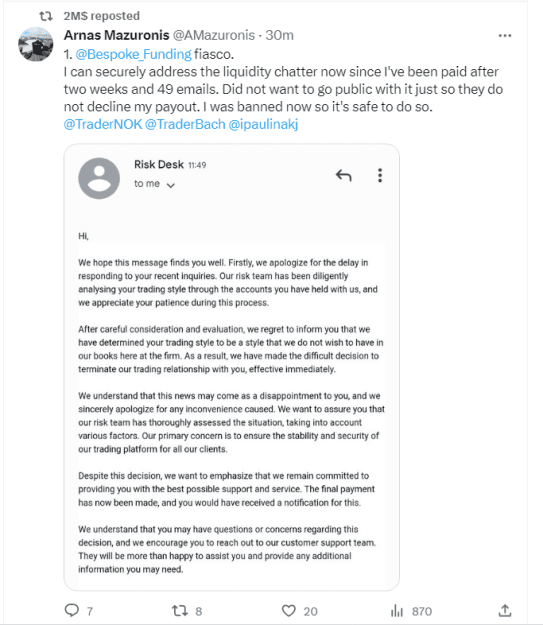This screenshot has width=543, height=625.
Task: Click the reply speech bubble icon
Action: click(72, 610)
